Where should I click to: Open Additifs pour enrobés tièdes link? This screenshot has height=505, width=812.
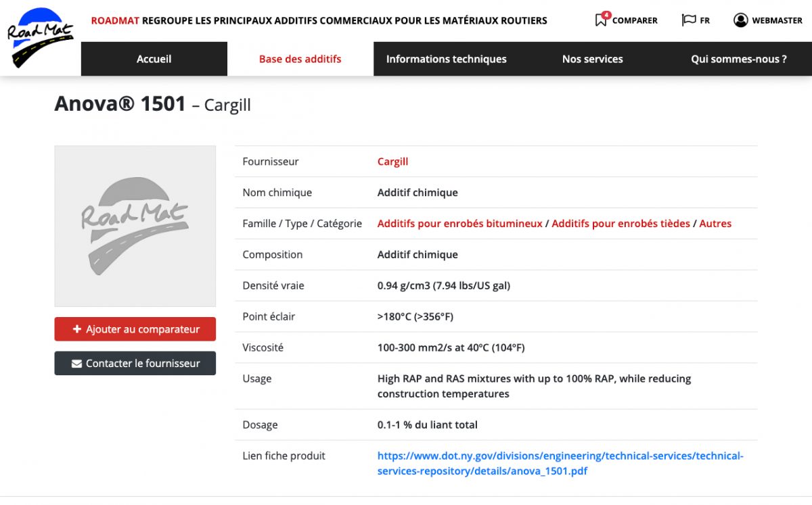tap(621, 224)
